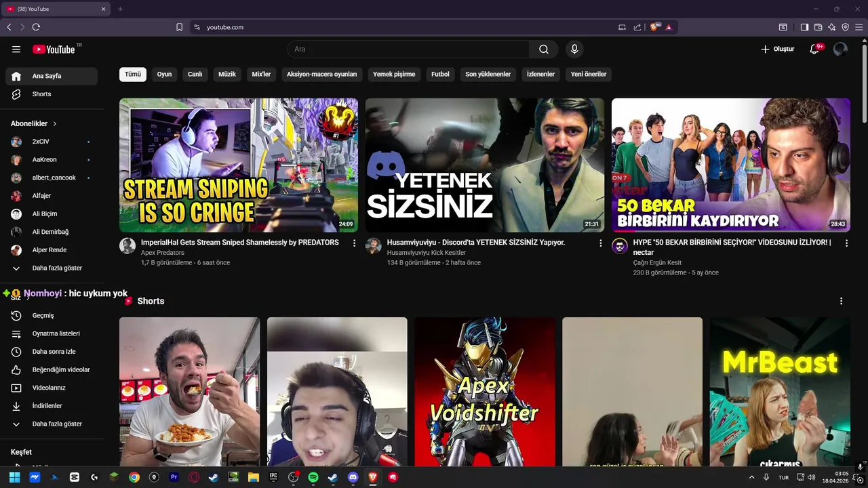Expand Daha fazla göster under Geçmiş section
This screenshot has width=868, height=488.
point(52,424)
